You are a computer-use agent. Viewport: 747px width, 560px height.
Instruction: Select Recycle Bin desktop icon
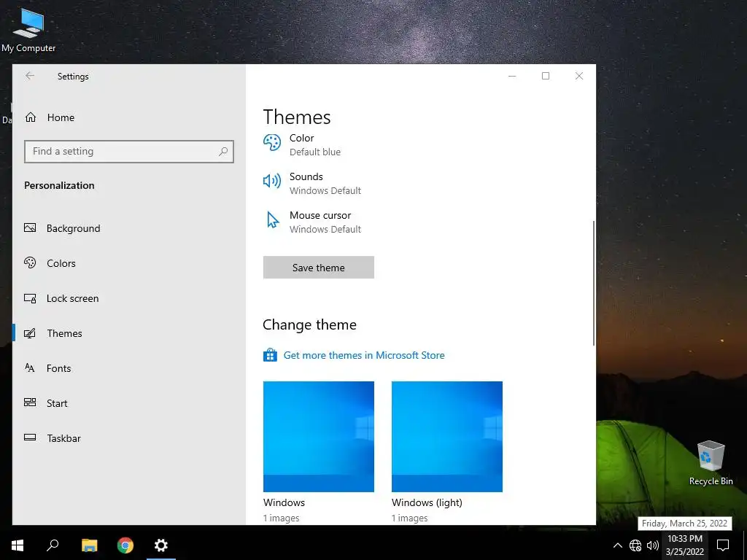click(711, 462)
